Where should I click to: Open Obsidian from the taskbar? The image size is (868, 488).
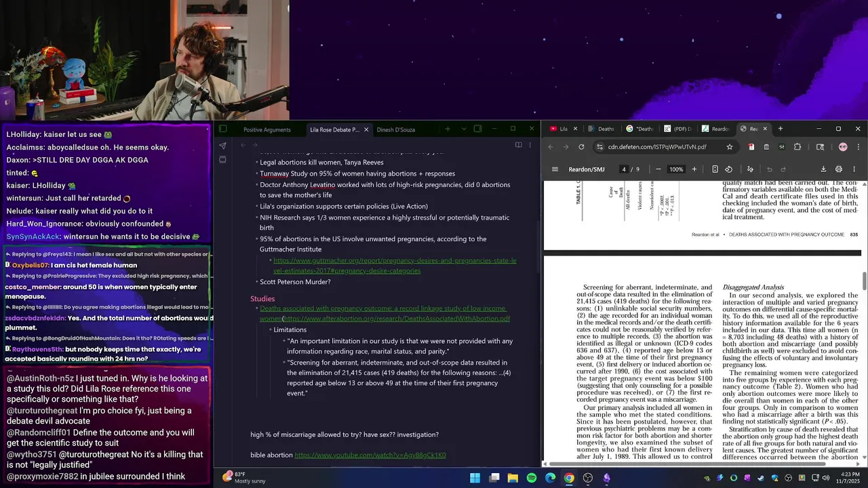(606, 478)
